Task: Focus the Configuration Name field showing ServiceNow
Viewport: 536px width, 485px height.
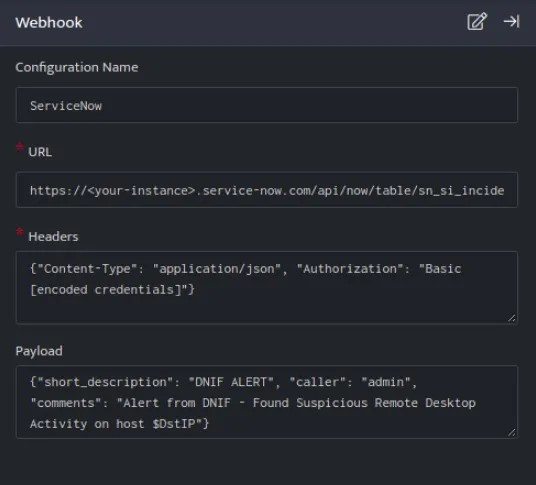Action: click(267, 105)
